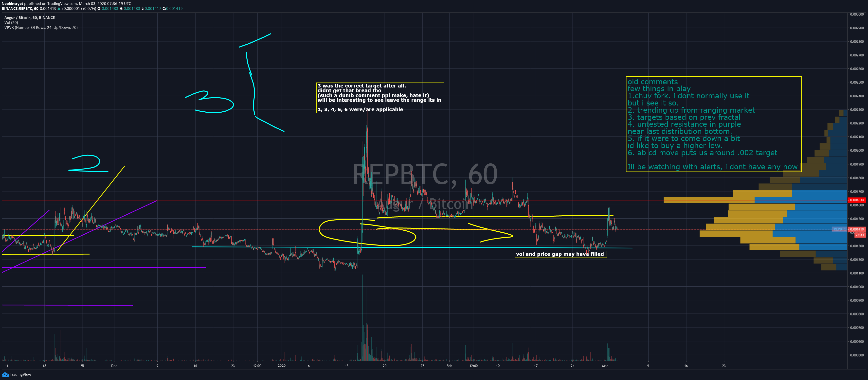Image resolution: width=868 pixels, height=380 pixels.
Task: Click the 23:43 bar countdown label
Action: tap(860, 235)
